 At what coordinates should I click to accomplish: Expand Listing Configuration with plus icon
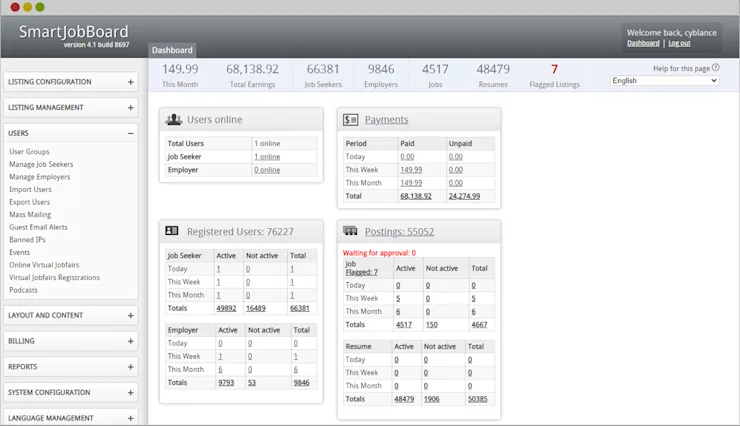click(131, 82)
